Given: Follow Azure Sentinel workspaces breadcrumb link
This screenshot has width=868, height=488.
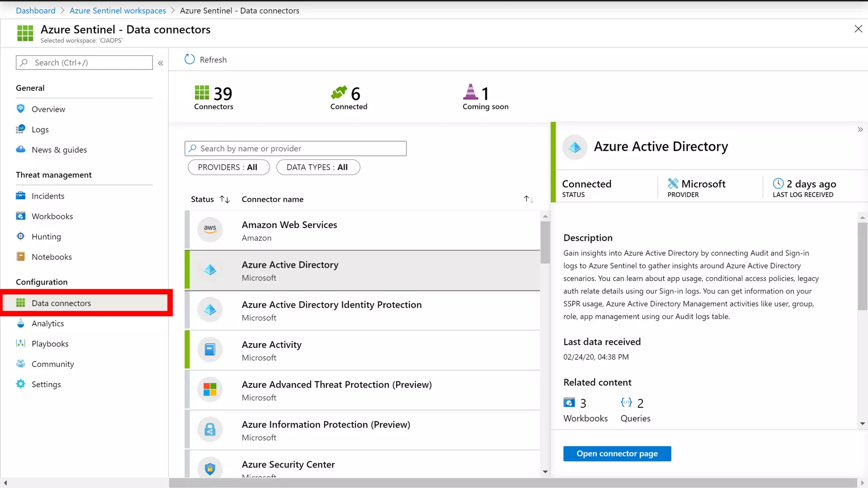Looking at the screenshot, I should 117,11.
